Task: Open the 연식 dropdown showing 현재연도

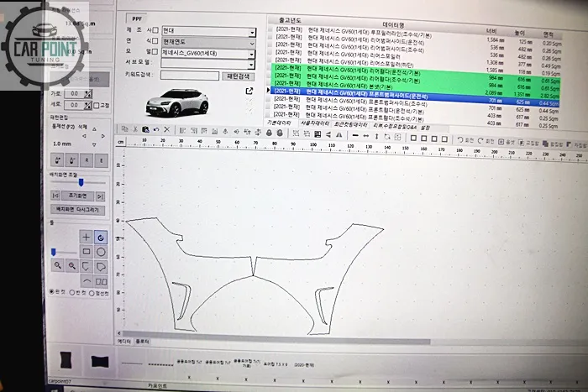Action: [208, 42]
